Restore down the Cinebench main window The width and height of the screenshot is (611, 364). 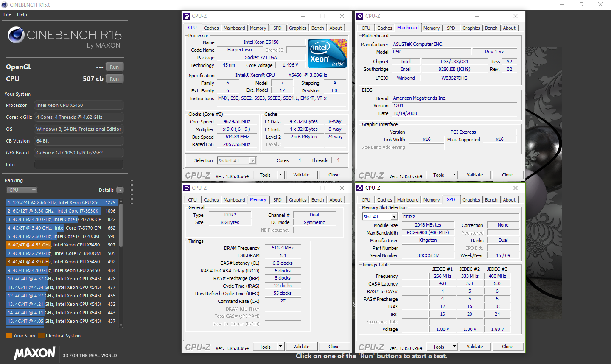click(581, 5)
